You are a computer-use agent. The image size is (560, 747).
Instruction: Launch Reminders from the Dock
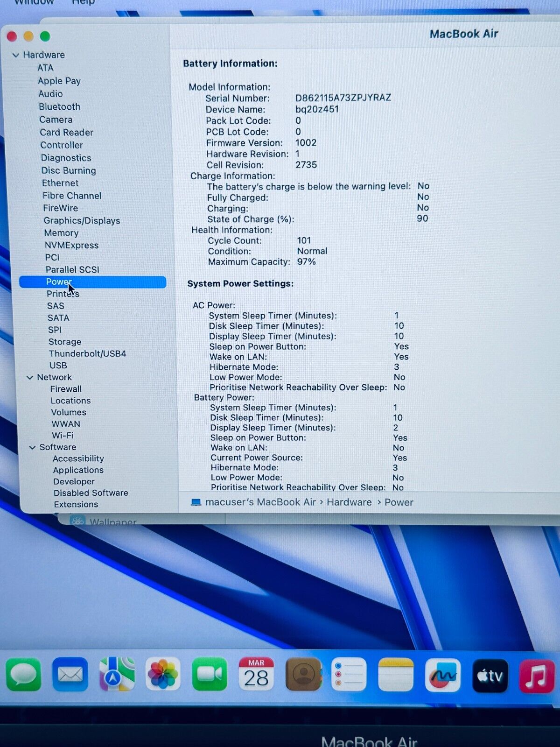pyautogui.click(x=349, y=675)
